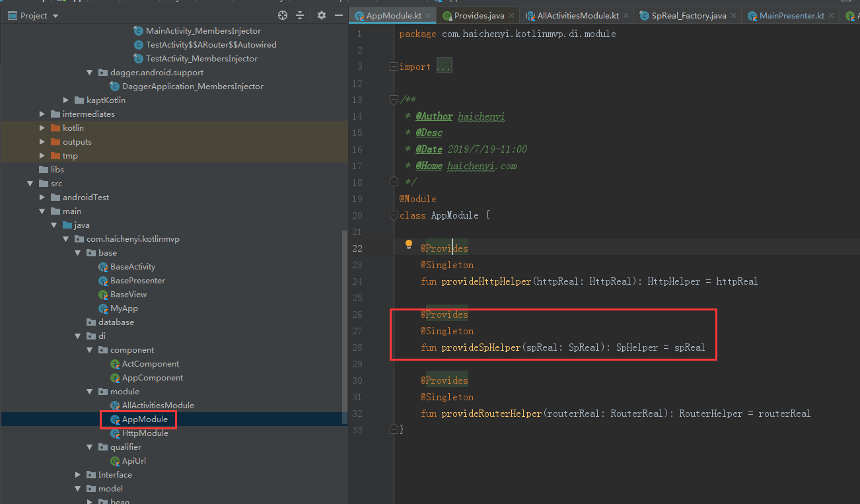Collapse the base package

pos(77,253)
